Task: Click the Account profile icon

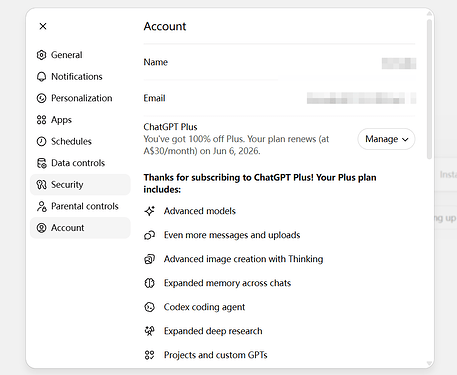Action: tap(41, 228)
